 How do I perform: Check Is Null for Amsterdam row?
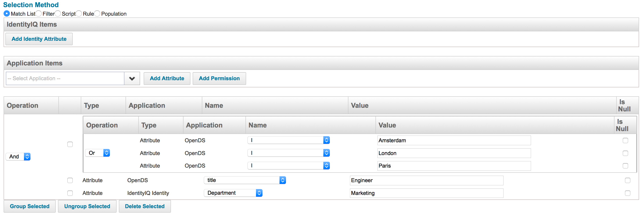click(625, 140)
